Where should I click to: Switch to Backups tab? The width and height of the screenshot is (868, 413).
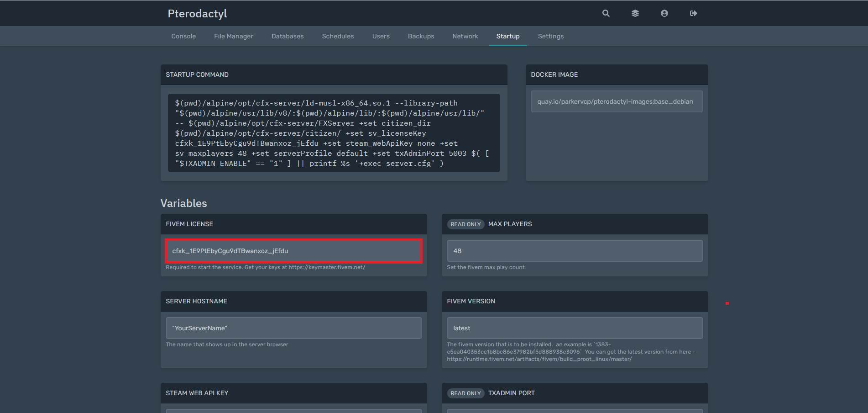coord(421,36)
